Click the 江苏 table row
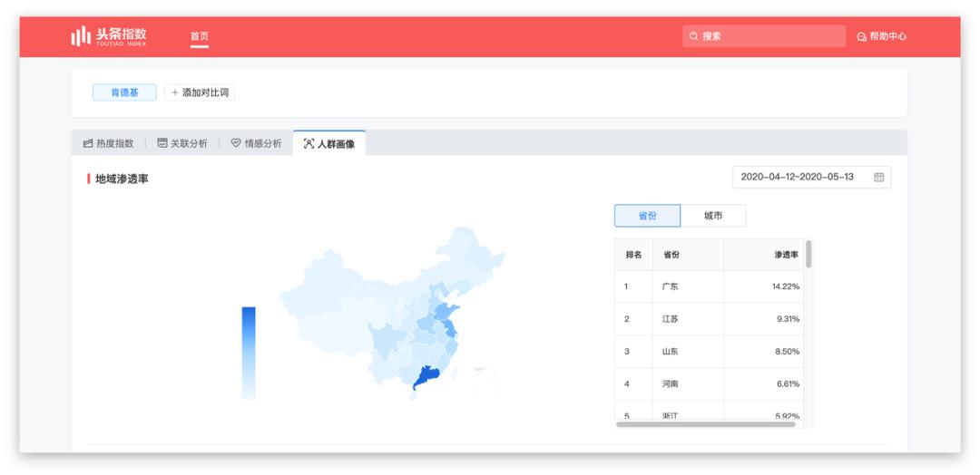 710,319
